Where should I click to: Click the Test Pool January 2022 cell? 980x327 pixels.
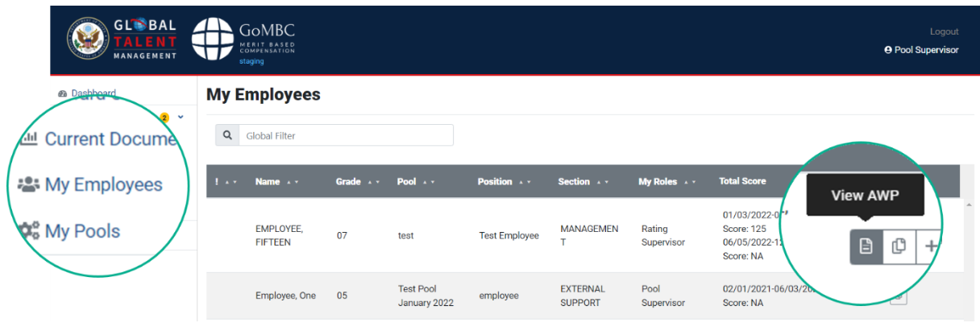[426, 296]
